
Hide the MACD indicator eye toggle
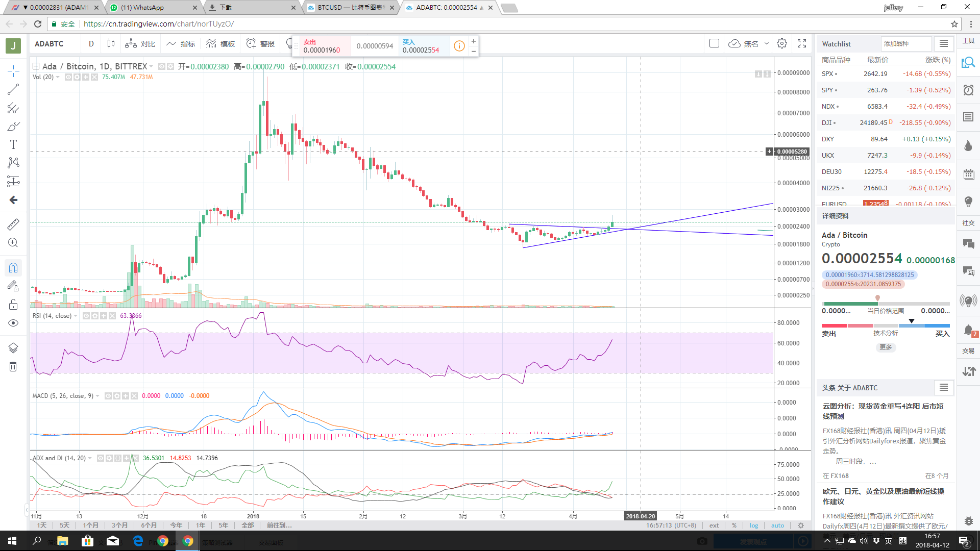[108, 396]
